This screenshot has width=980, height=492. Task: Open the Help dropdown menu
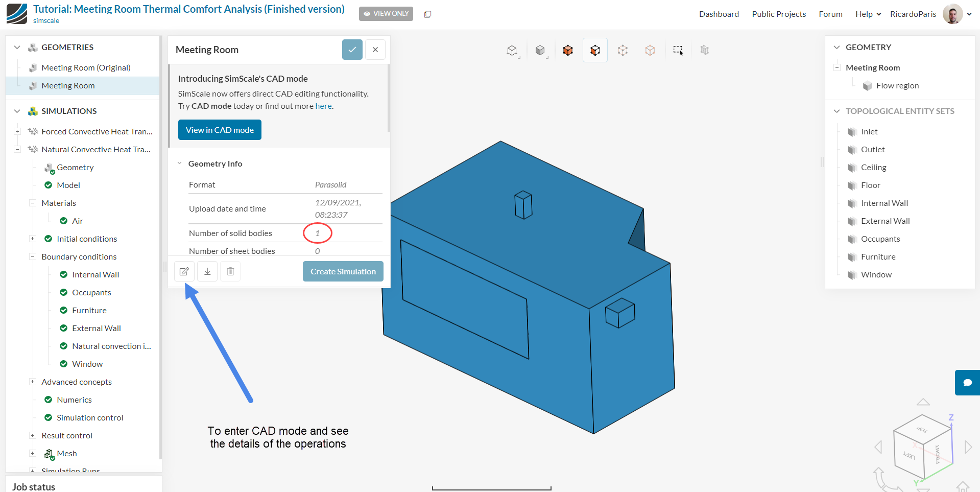(868, 14)
